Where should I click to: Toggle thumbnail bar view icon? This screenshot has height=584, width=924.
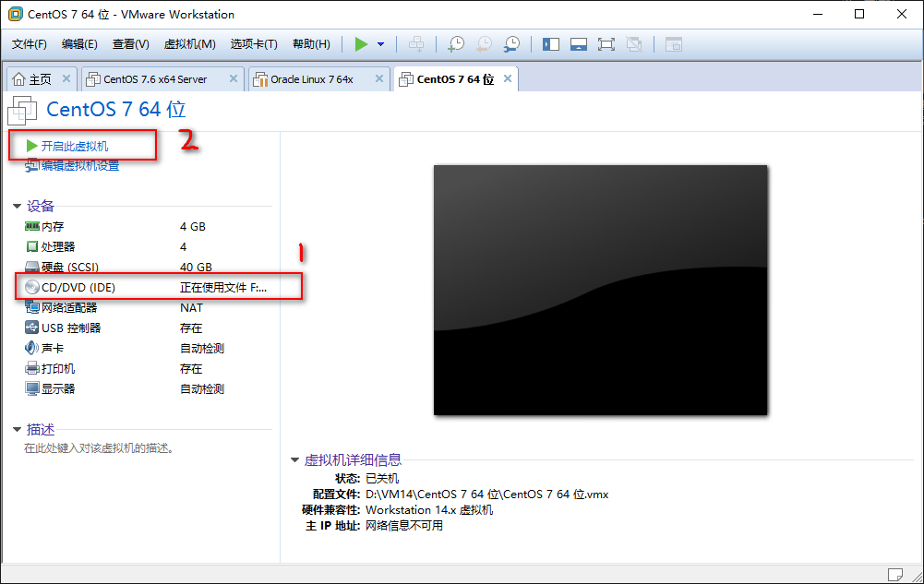(x=579, y=44)
